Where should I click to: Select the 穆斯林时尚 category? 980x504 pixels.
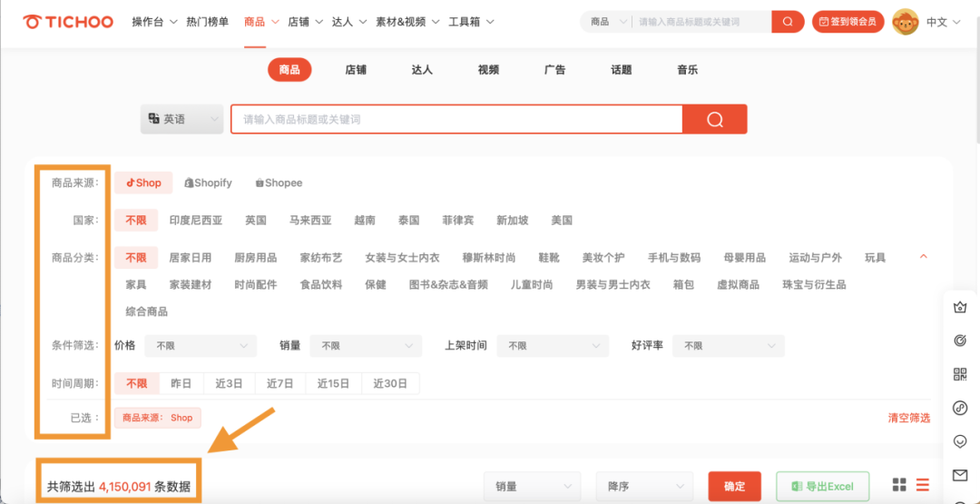(489, 257)
